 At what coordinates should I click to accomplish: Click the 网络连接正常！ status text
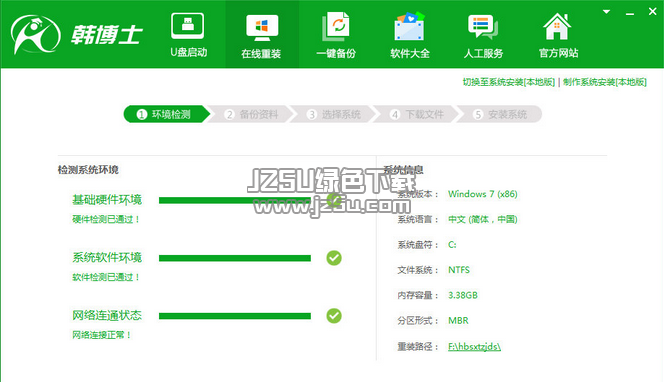point(102,335)
